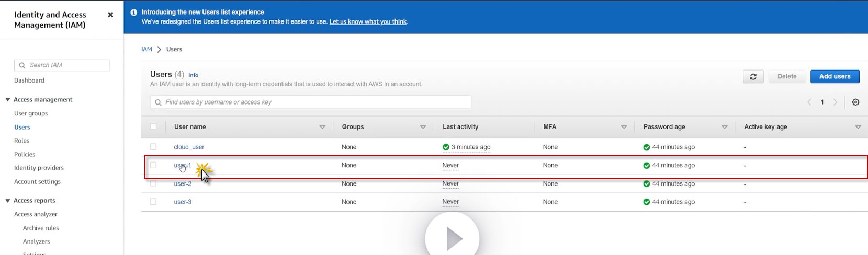868x255 pixels.
Task: Open the Groups column sort dropdown
Action: [x=423, y=127]
